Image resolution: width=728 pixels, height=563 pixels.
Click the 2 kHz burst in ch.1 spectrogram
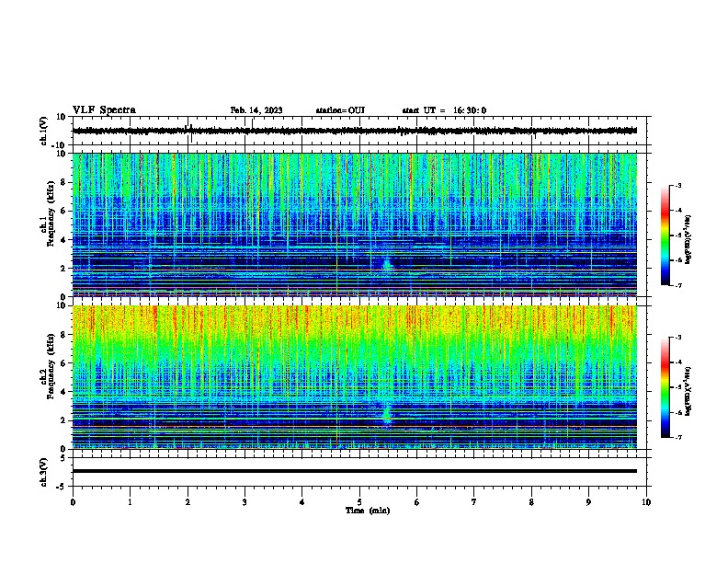(387, 265)
